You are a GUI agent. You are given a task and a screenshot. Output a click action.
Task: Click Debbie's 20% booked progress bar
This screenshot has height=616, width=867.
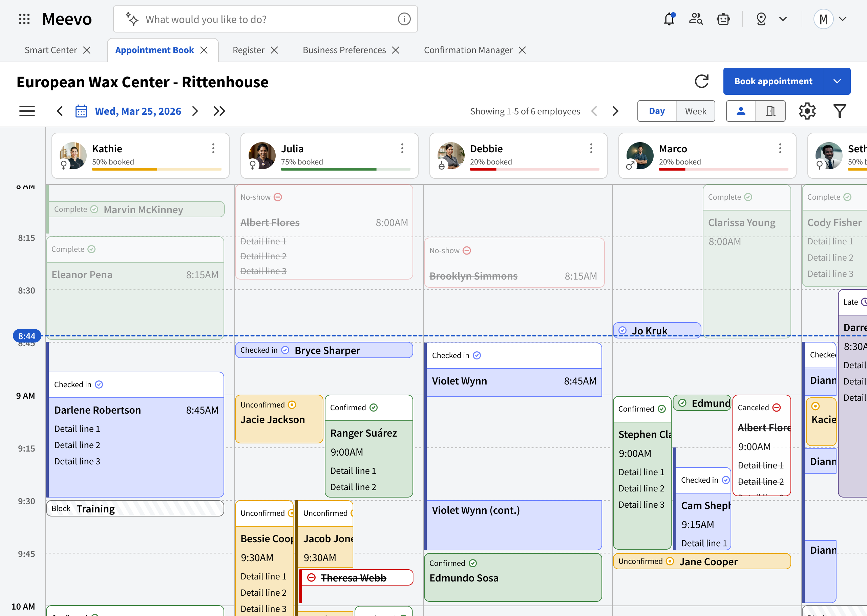pos(535,169)
